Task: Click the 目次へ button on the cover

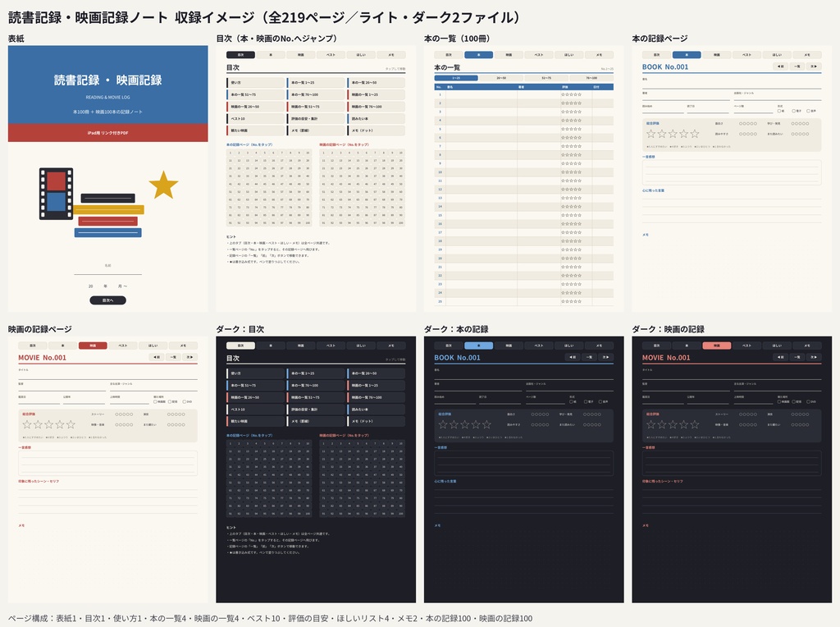Action: (x=107, y=300)
